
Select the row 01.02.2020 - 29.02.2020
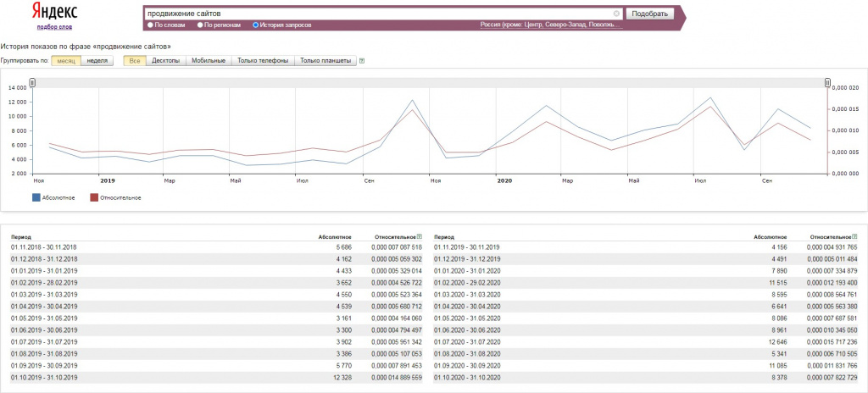pos(646,283)
